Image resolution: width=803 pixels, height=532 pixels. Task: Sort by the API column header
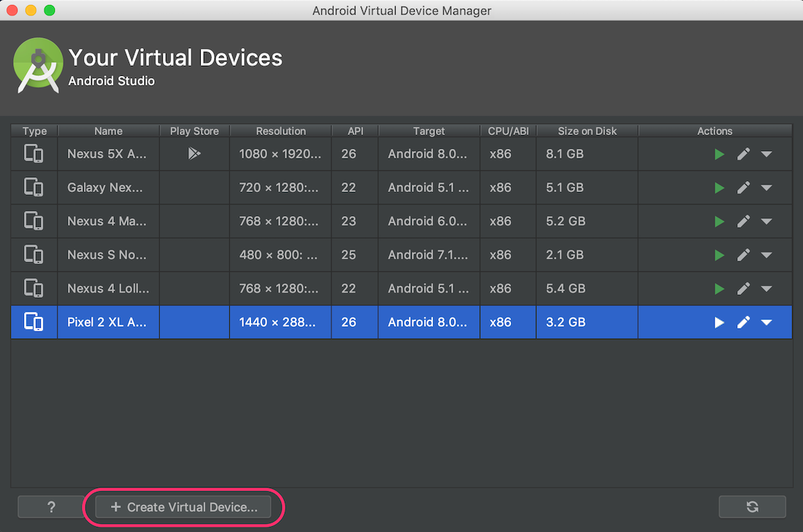(355, 131)
